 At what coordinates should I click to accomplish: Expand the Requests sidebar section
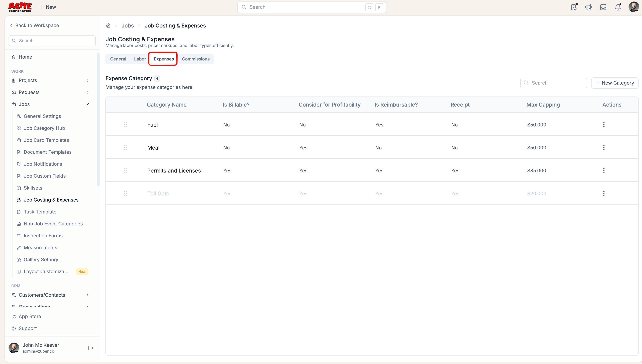(x=87, y=92)
